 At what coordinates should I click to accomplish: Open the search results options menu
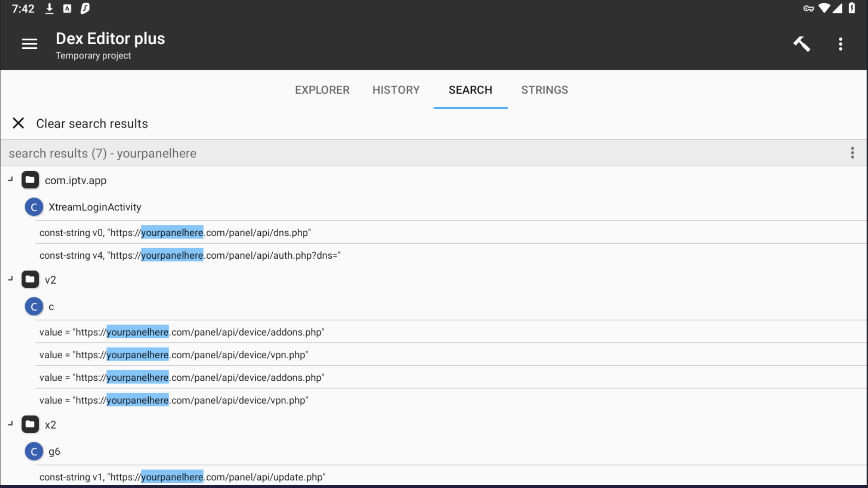[852, 153]
